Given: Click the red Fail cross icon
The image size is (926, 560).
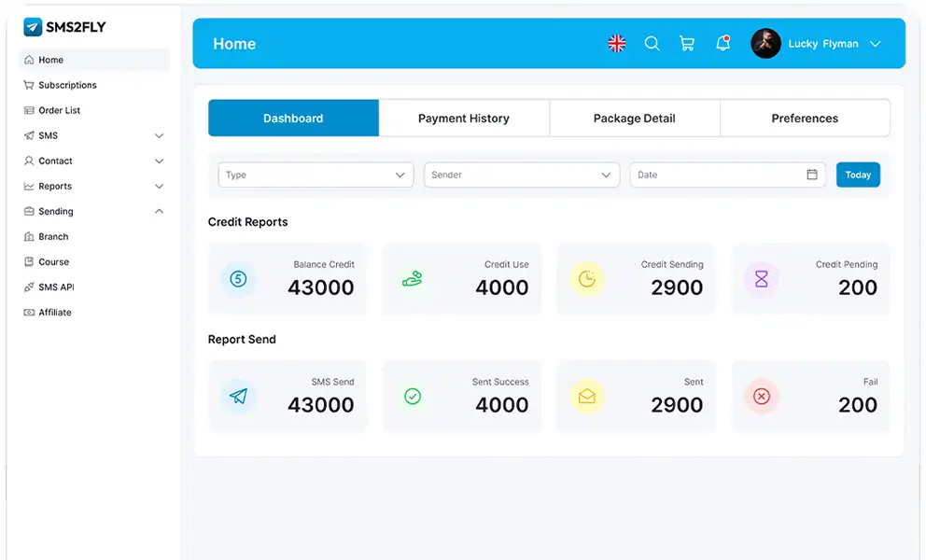Looking at the screenshot, I should point(761,396).
